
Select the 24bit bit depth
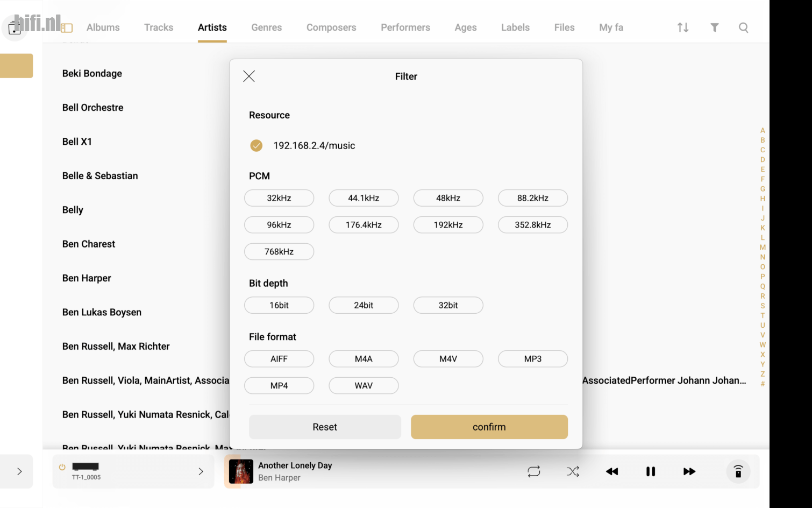[x=364, y=305]
